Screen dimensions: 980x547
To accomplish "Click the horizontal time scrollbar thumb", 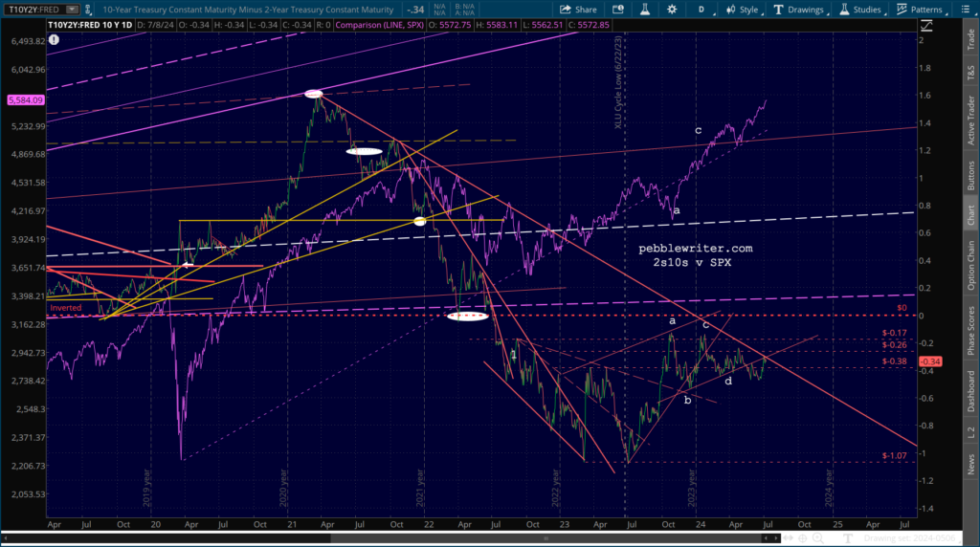I will (546, 537).
